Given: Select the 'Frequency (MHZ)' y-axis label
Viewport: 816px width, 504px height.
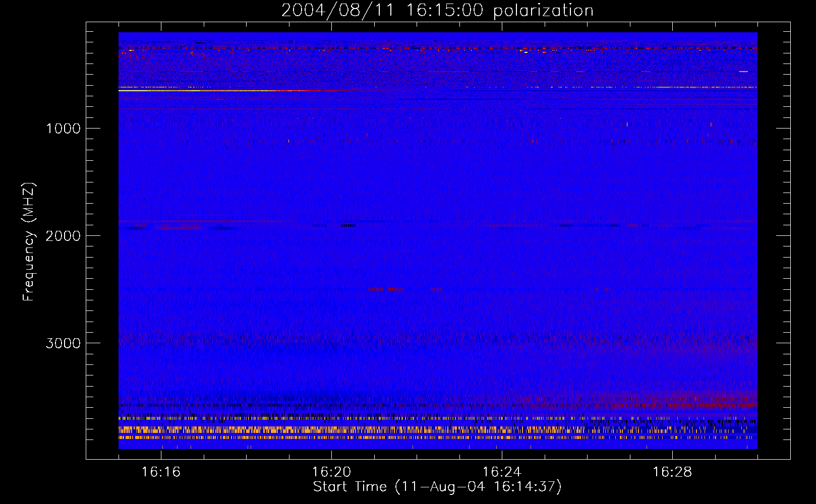Looking at the screenshot, I should 29,242.
